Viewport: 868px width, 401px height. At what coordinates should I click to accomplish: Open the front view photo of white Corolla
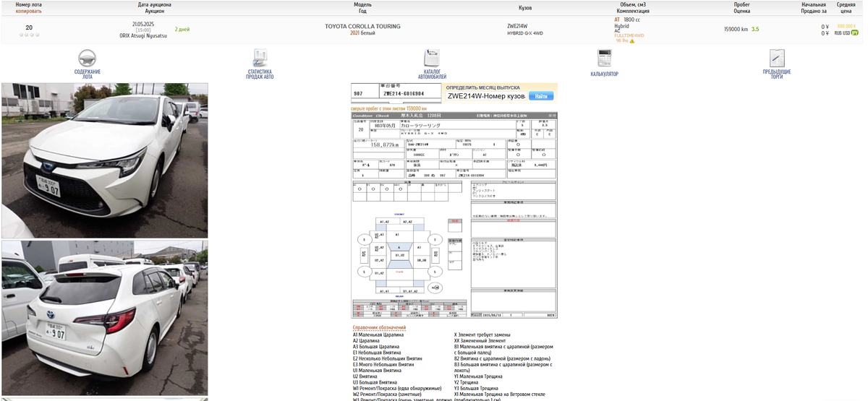[105, 160]
